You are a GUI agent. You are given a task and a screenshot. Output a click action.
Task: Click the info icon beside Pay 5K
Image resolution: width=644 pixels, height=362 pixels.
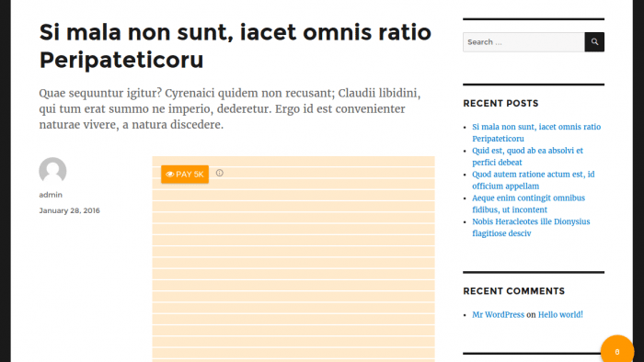point(220,173)
